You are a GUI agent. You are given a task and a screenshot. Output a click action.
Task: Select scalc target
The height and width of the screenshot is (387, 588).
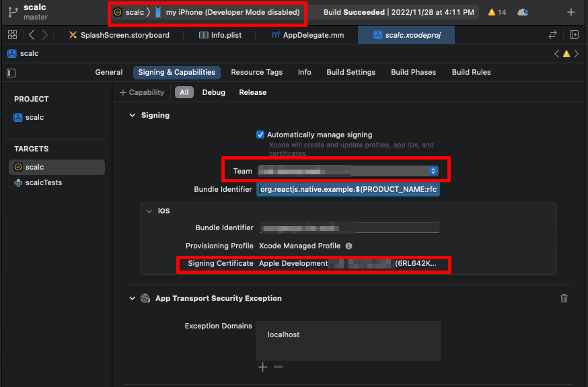click(57, 167)
